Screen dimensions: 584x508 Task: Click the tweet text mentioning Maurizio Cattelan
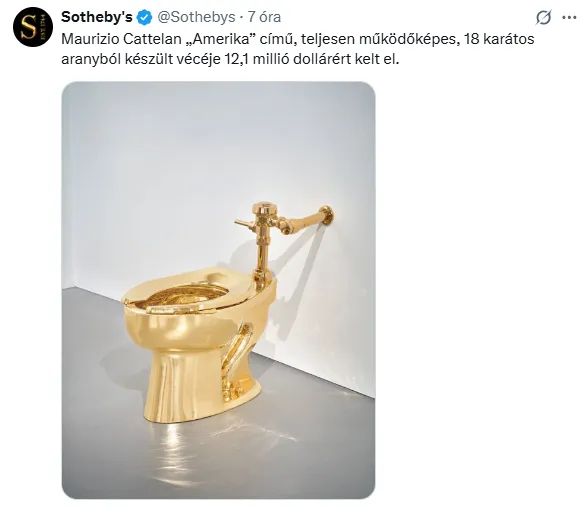click(x=298, y=49)
